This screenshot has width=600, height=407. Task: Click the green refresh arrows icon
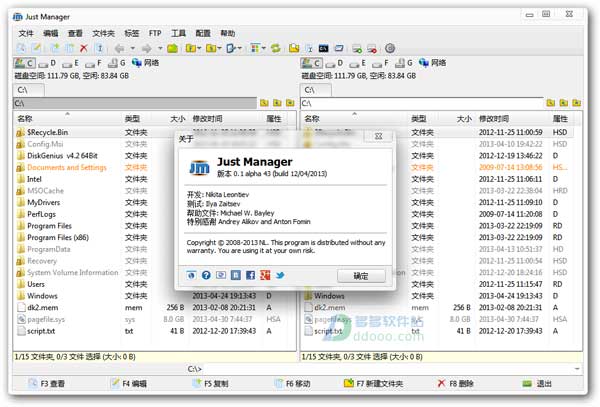click(276, 48)
